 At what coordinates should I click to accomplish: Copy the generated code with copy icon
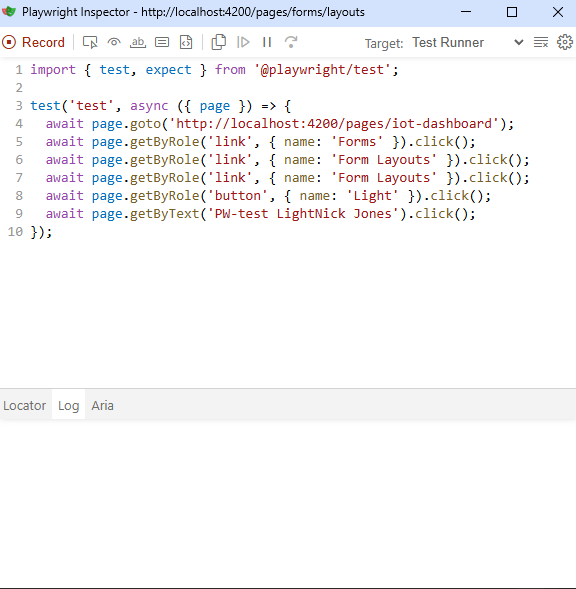pyautogui.click(x=219, y=42)
